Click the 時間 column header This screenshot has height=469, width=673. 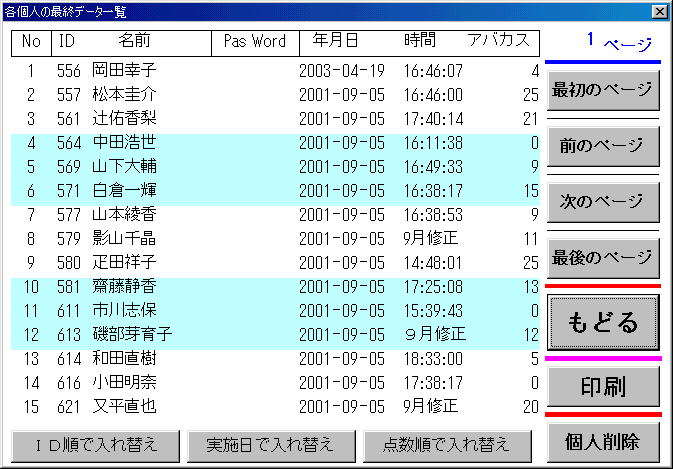(x=419, y=41)
